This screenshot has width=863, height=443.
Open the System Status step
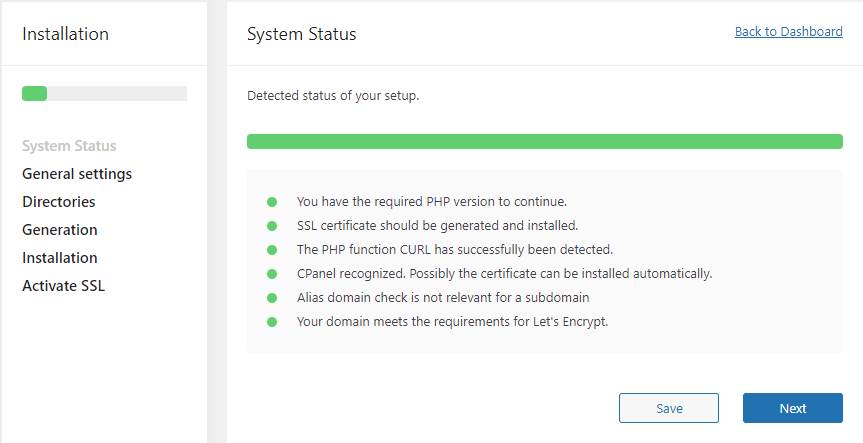[x=69, y=146]
